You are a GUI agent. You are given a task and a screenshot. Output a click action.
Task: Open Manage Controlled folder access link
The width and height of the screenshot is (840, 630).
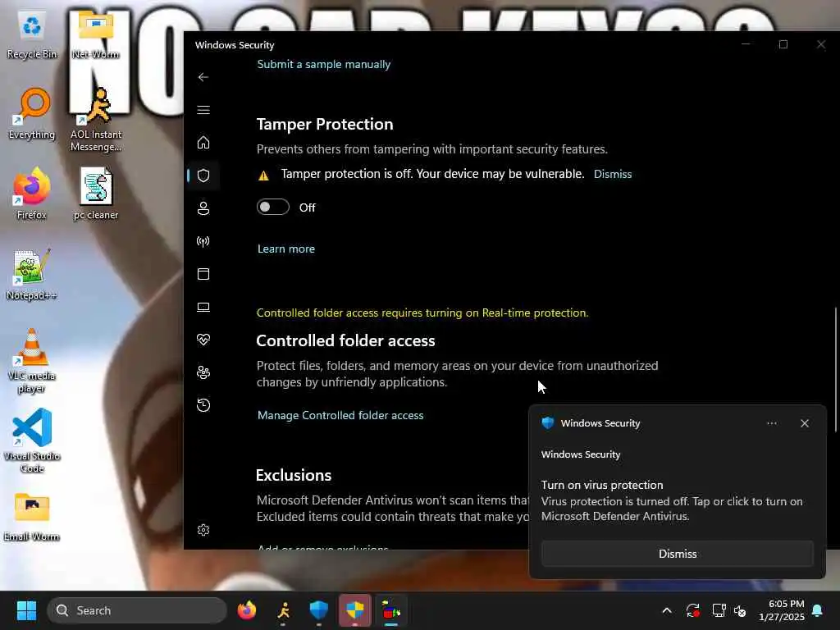point(340,415)
